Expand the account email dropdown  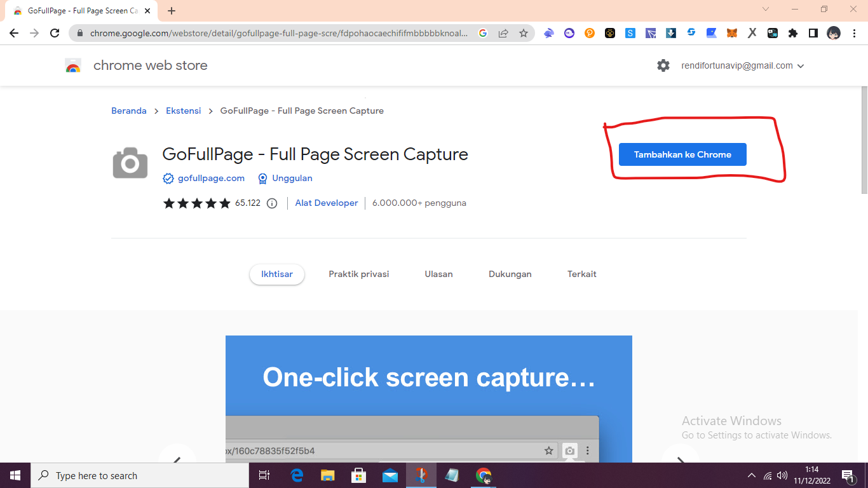pos(801,66)
